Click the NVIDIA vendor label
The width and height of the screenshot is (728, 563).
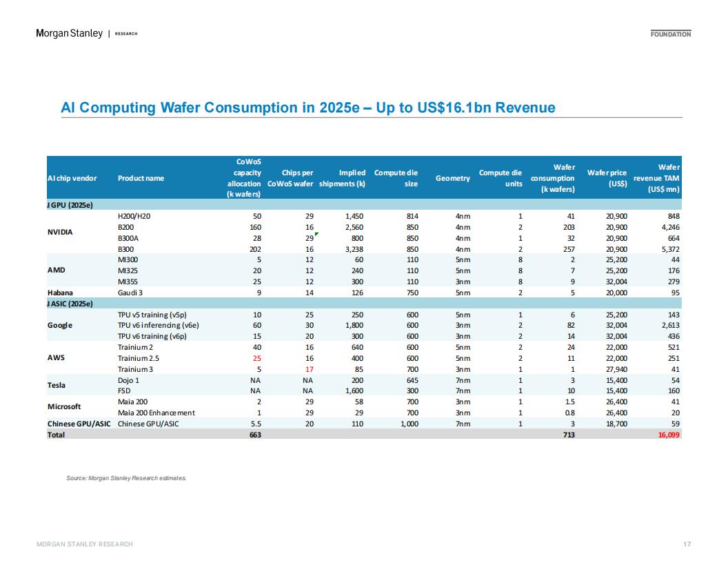[60, 233]
